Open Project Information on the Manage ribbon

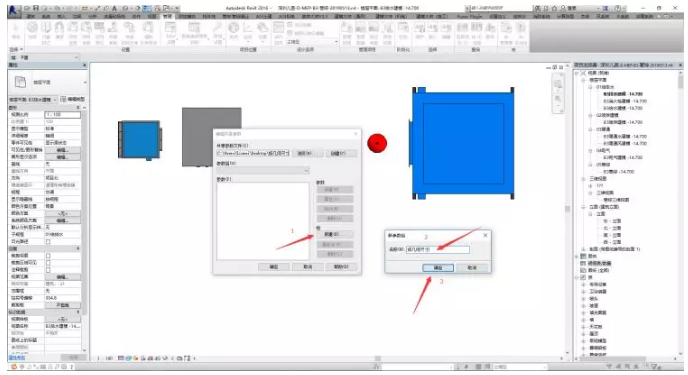pyautogui.click(x=73, y=30)
